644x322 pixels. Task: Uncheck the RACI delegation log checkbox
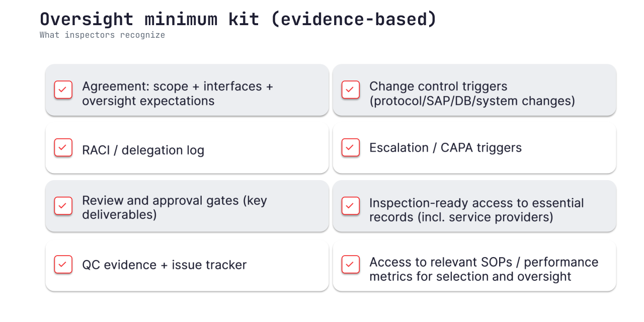[63, 147]
